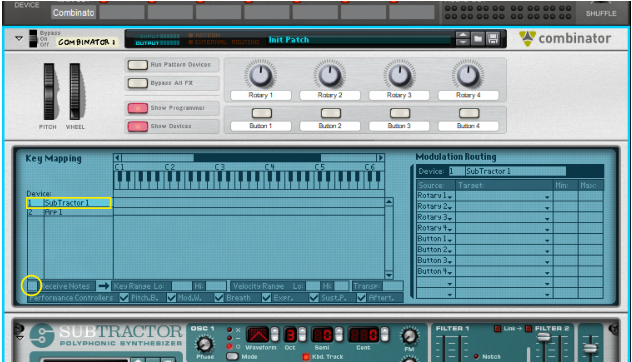The width and height of the screenshot is (632, 362).
Task: Click the SubTractor logo icon
Action: [42, 335]
